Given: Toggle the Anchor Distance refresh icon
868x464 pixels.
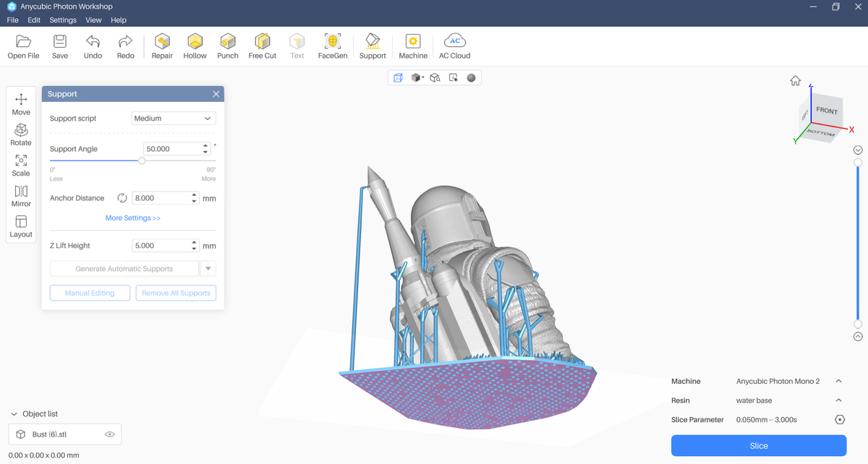Looking at the screenshot, I should click(122, 198).
